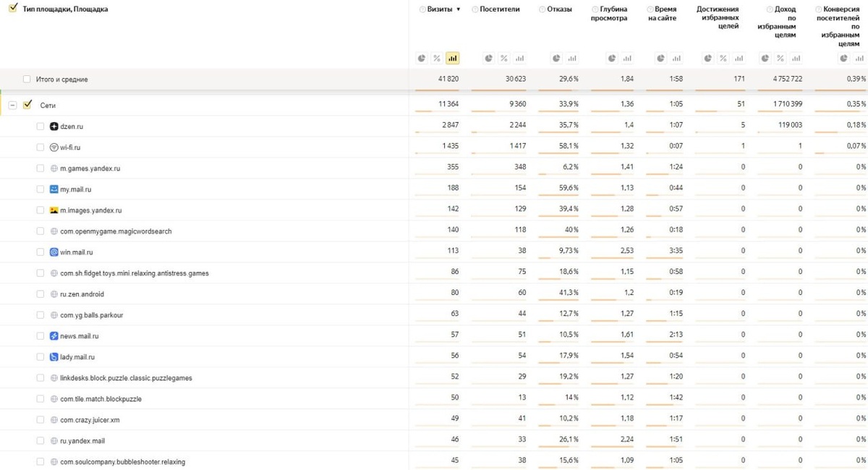Click the bar chart icon under Глубина просмотра
The image size is (868, 470).
(x=627, y=58)
